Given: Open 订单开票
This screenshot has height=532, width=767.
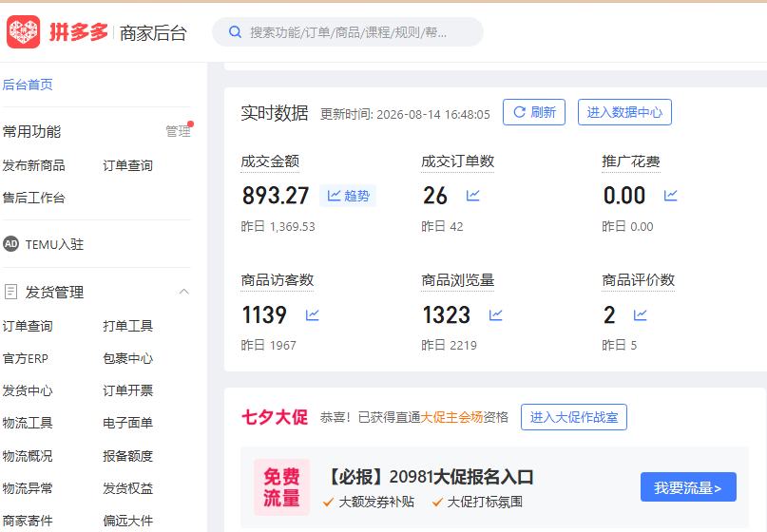Looking at the screenshot, I should (127, 390).
